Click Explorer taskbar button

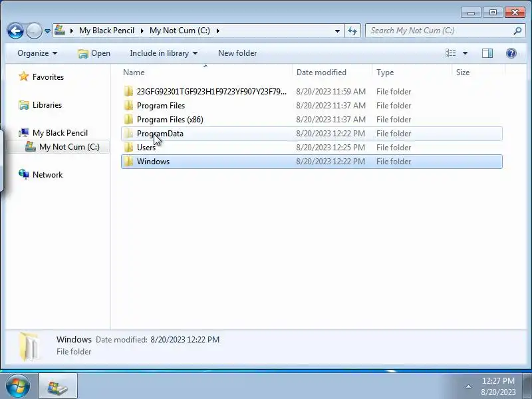(58, 386)
